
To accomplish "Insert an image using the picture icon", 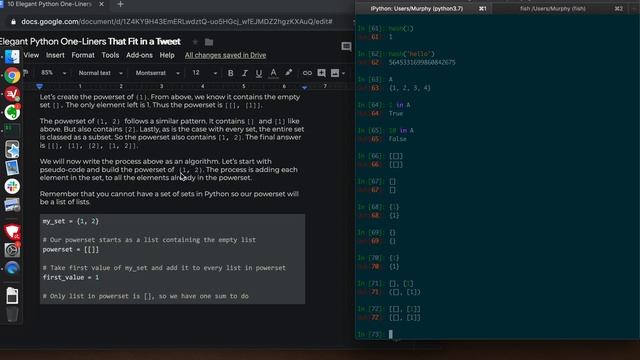I will 335,73.
